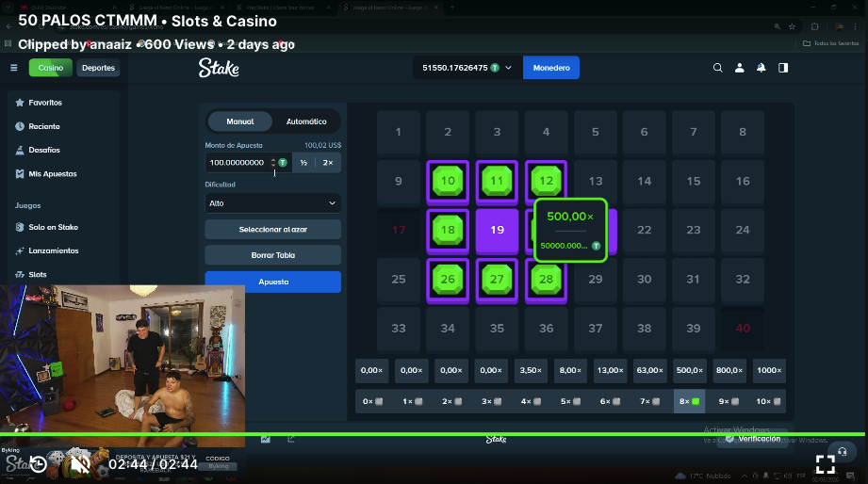Replay the clip with the rewind icon
The width and height of the screenshot is (868, 484).
[x=39, y=463]
